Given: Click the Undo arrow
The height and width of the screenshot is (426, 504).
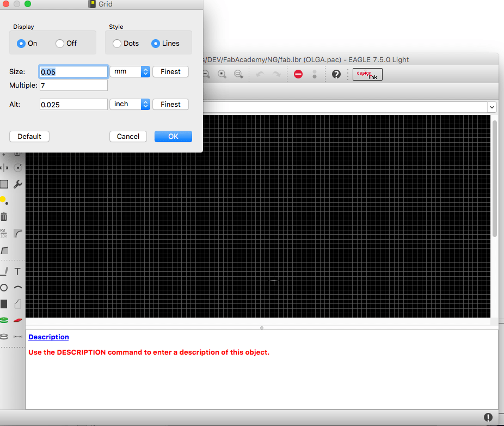Looking at the screenshot, I should pos(260,74).
